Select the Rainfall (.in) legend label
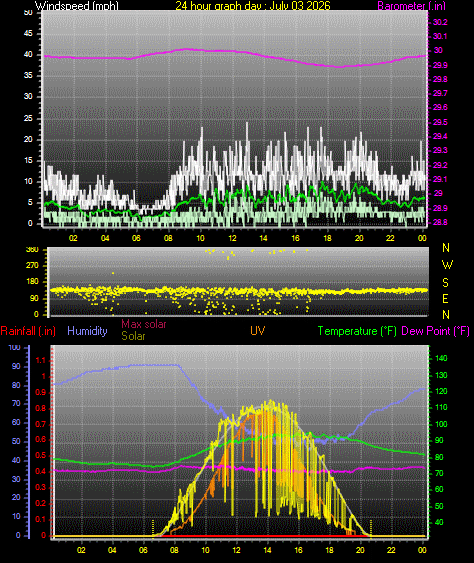 [x=28, y=331]
